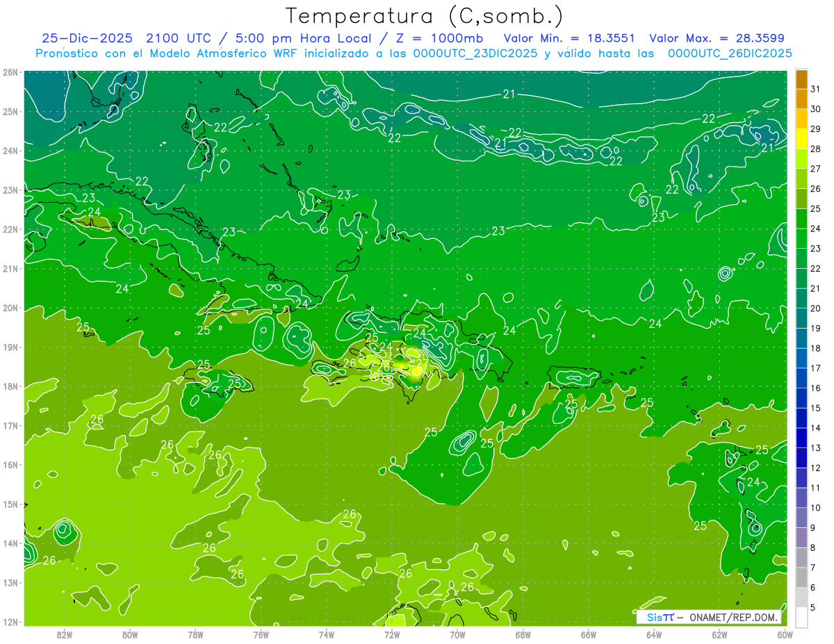Select the 'Valor Min. = 18.3551' value

click(570, 38)
